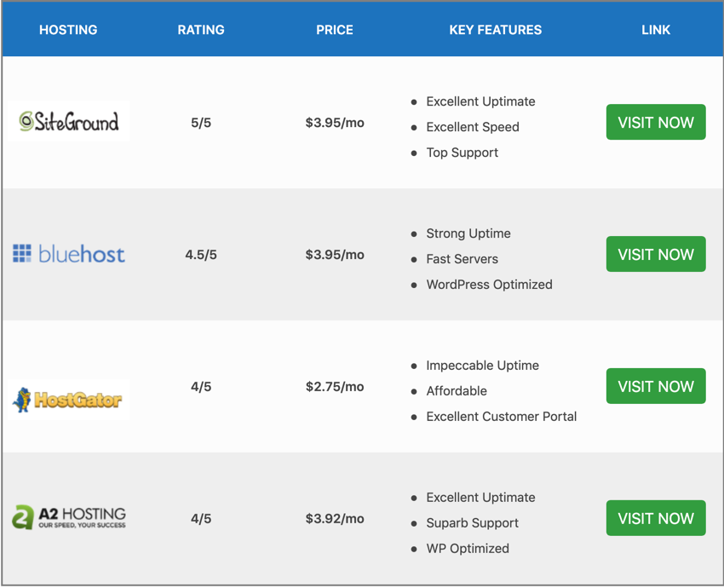Click the KEY FEATURES column header
Screen dimensions: 724x588
[496, 30]
